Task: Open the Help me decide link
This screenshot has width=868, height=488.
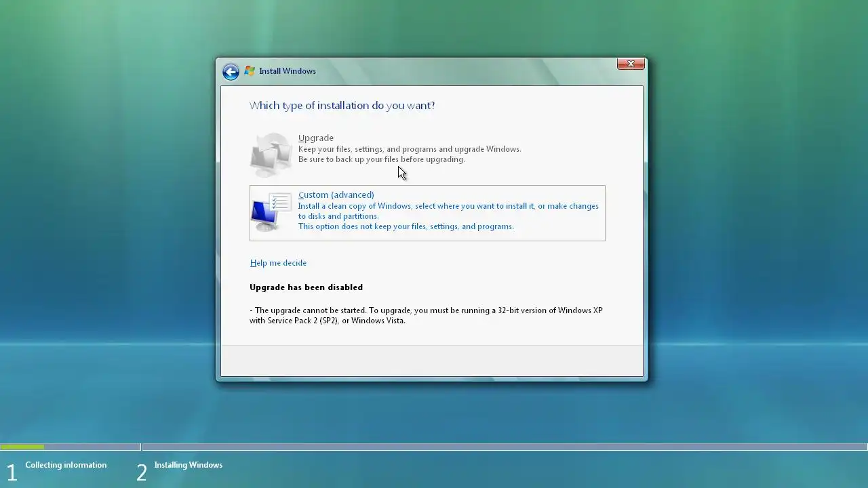Action: 278,263
